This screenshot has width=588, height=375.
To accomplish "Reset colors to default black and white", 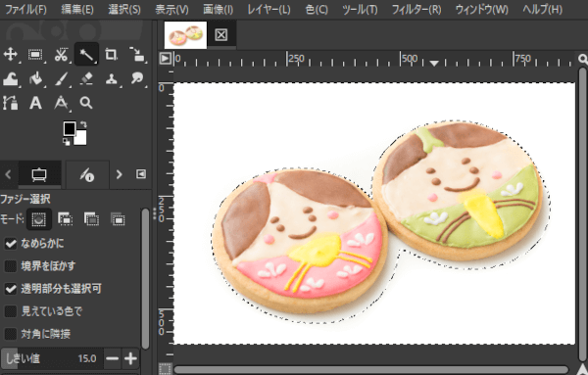I will 67,142.
